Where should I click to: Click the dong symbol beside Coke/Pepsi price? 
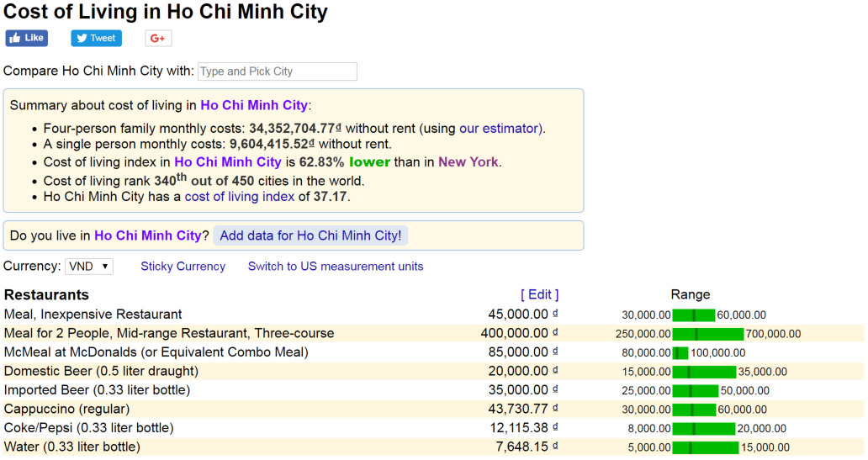coord(555,428)
